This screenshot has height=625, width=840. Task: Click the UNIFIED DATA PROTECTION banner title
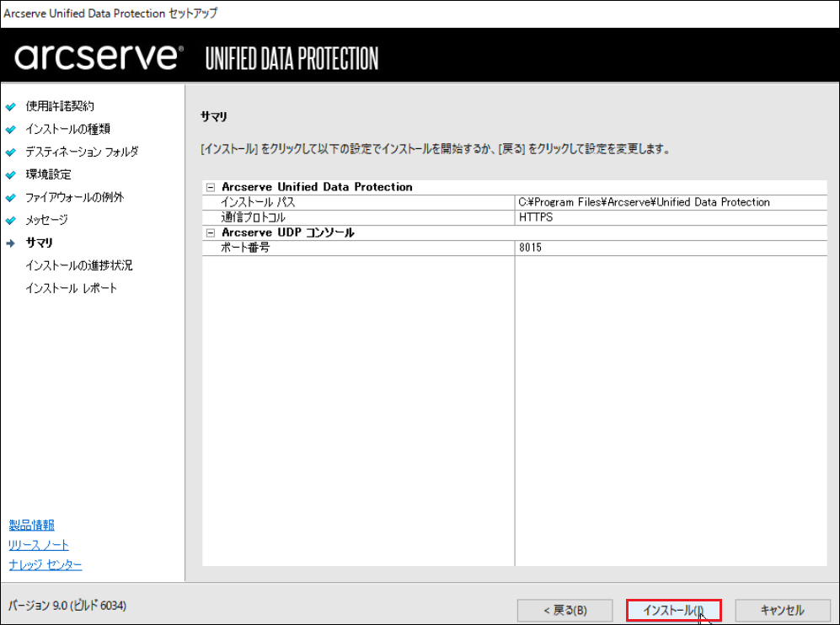click(292, 58)
